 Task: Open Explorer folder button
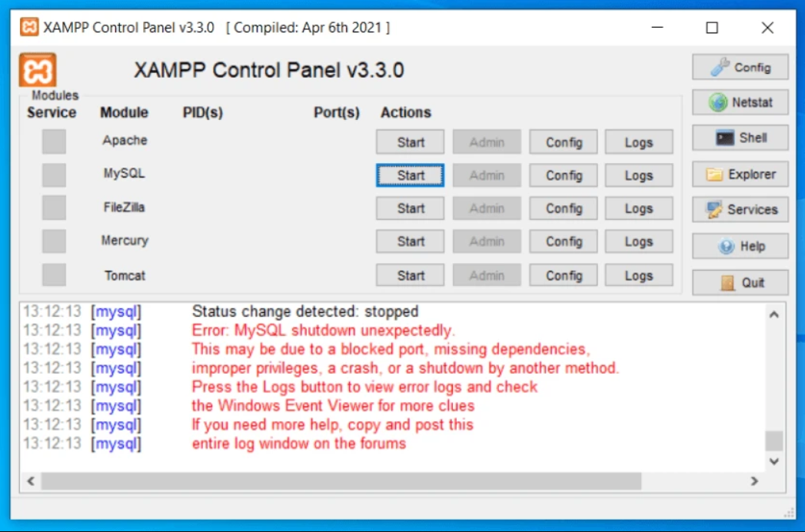(x=740, y=174)
